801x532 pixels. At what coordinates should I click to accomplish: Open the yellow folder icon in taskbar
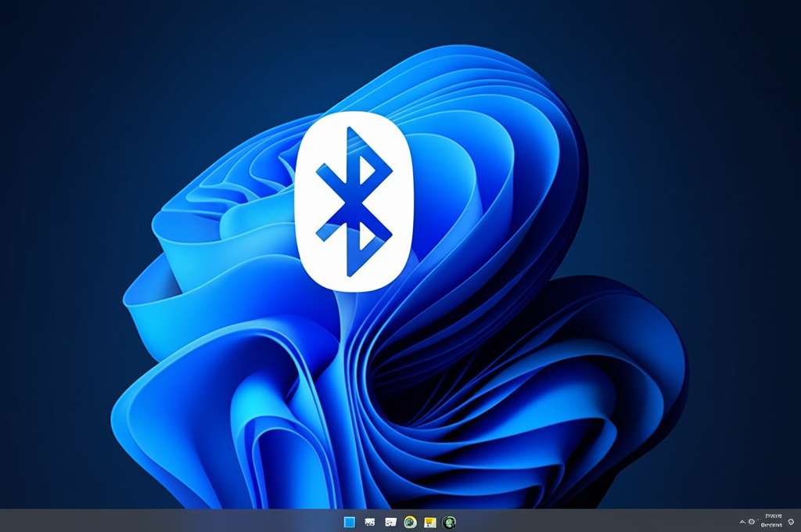(x=430, y=522)
